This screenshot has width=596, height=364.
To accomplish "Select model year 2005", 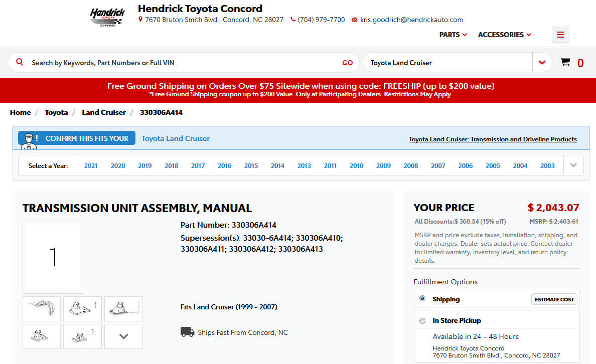I will tap(493, 165).
